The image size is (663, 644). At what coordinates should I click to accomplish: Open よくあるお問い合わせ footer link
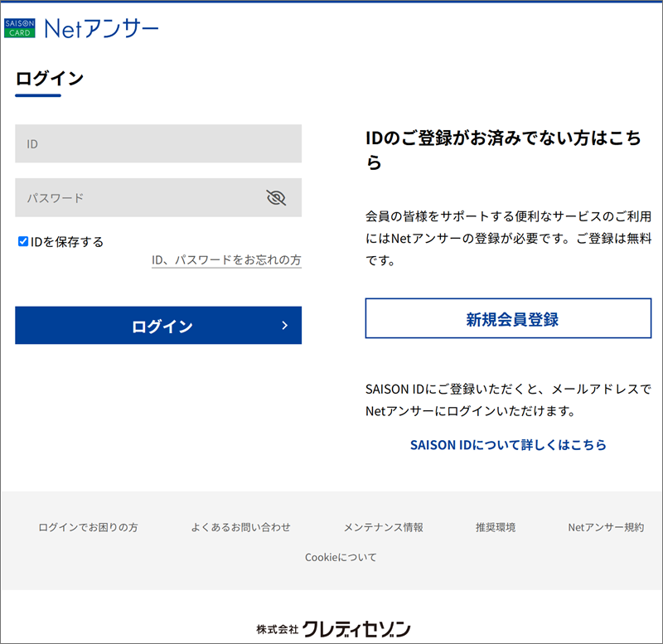click(x=240, y=527)
